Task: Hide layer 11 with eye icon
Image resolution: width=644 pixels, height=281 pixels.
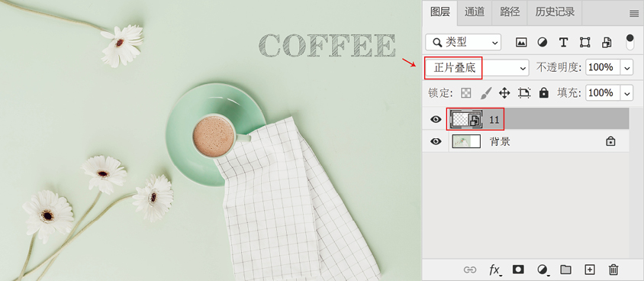Action: (x=436, y=120)
